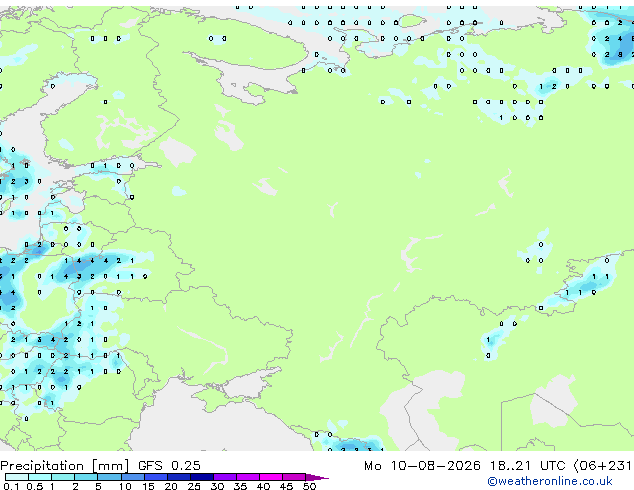Viewport: 634px width, 490px height.
Task: Choose the 20–25 mm dark blue swatch
Action: click(x=178, y=477)
